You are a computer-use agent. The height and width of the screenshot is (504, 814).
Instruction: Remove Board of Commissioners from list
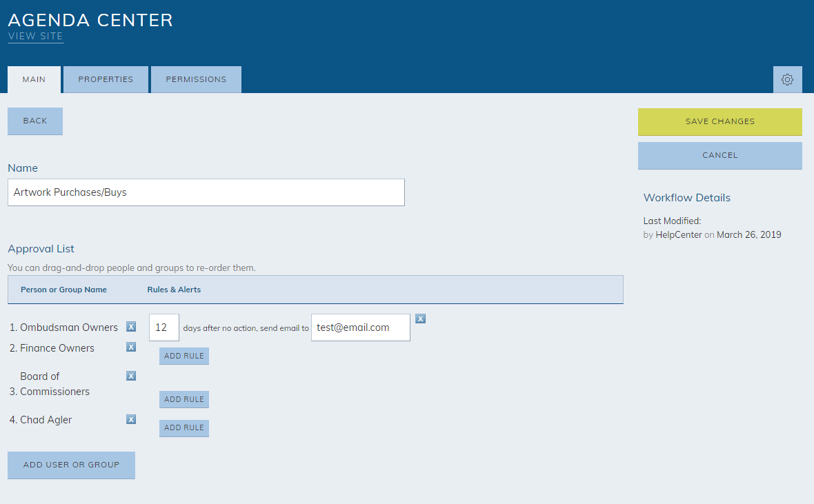point(131,376)
